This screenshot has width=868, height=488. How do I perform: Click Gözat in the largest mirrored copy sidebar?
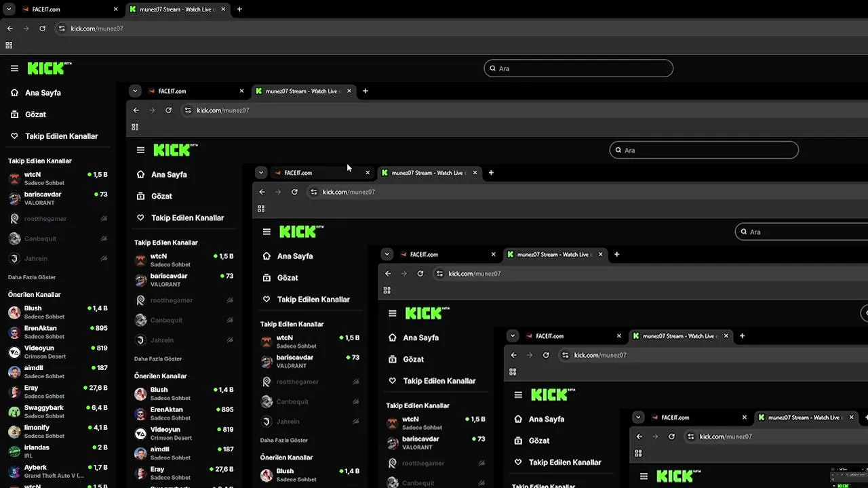(161, 196)
